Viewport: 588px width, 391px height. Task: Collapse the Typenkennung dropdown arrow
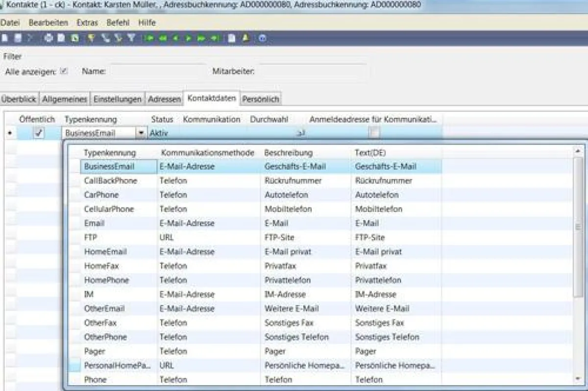tap(141, 132)
